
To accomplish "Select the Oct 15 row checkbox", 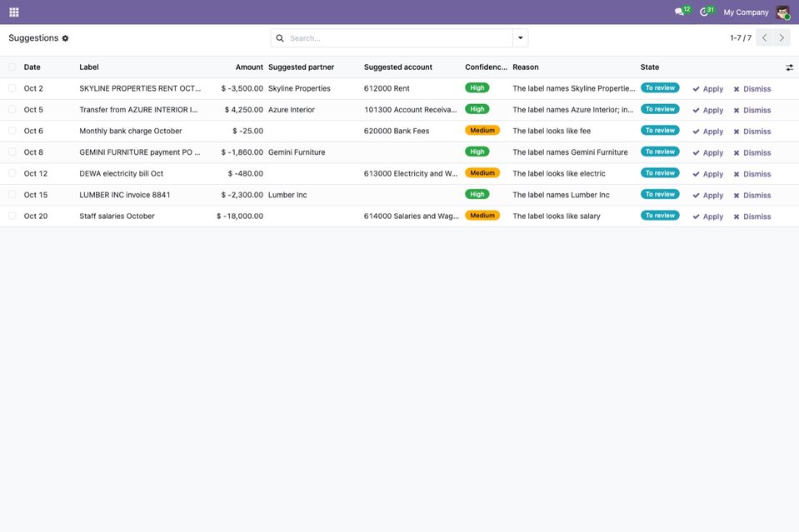I will [x=12, y=195].
